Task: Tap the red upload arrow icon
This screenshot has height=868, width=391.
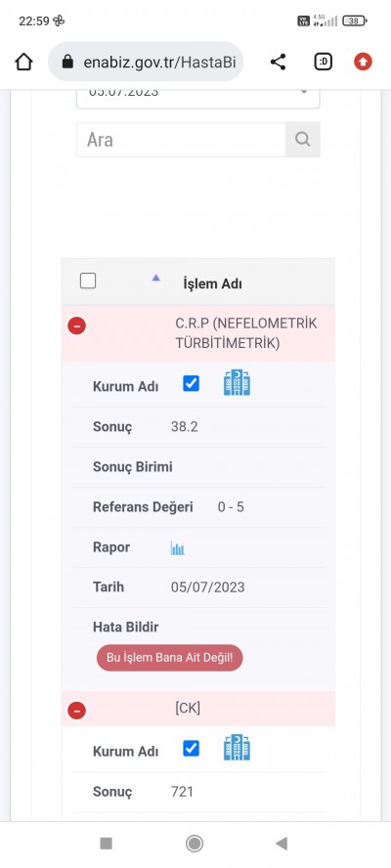Action: coord(363,62)
